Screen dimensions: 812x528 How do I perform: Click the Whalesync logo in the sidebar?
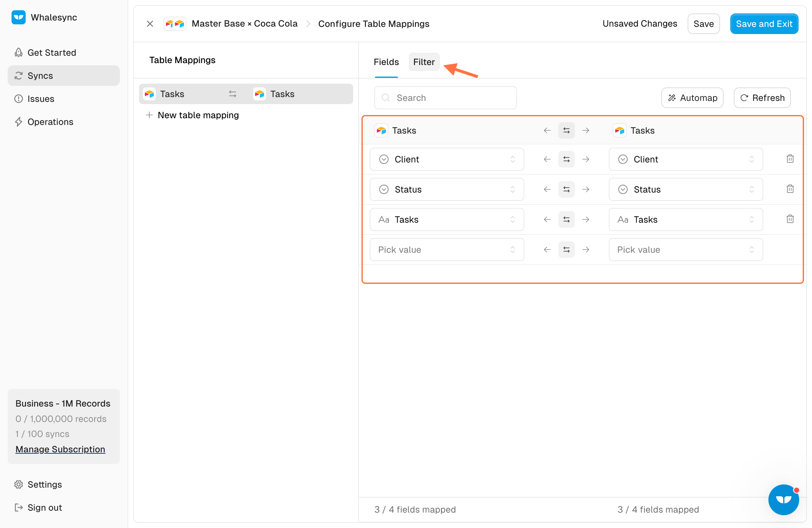(x=18, y=17)
